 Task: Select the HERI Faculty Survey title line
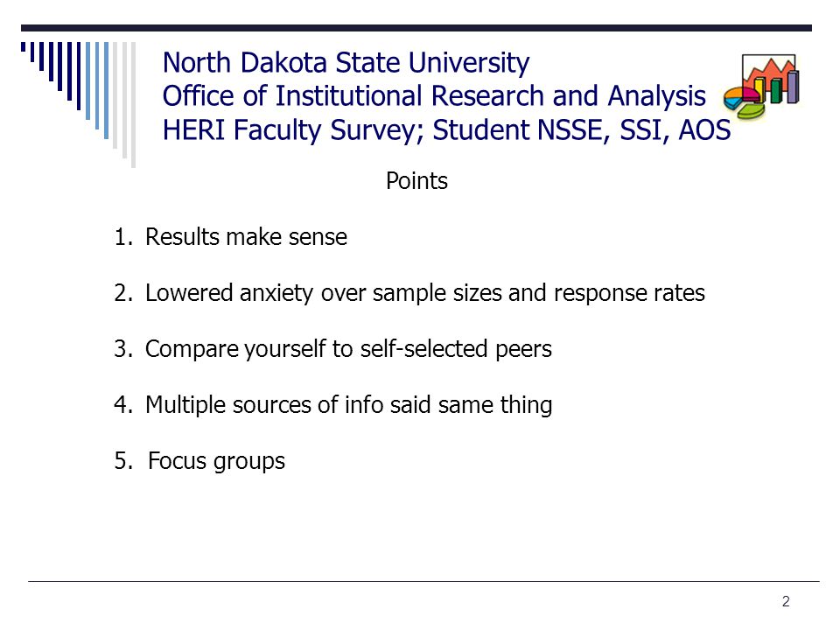point(446,130)
